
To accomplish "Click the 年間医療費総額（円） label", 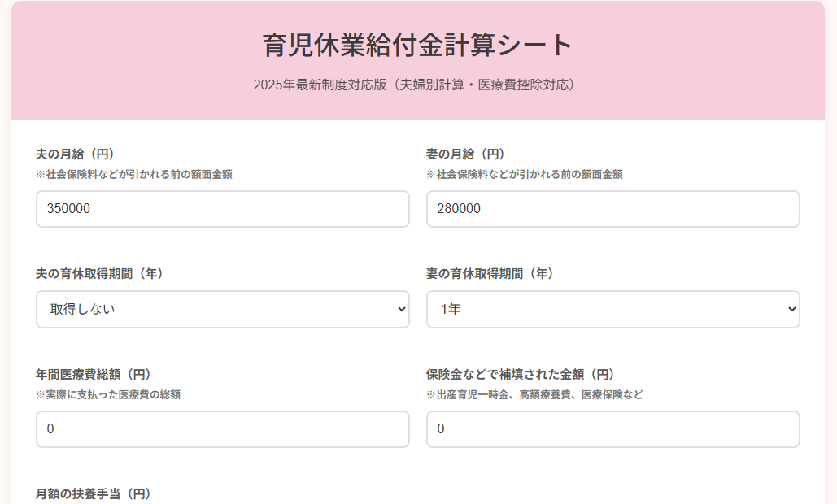I will pos(94,374).
